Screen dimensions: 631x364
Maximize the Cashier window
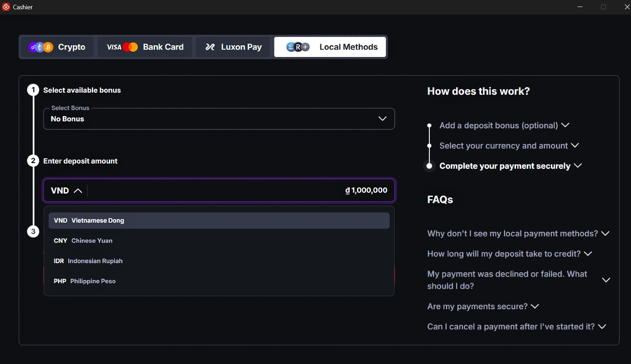pos(604,7)
